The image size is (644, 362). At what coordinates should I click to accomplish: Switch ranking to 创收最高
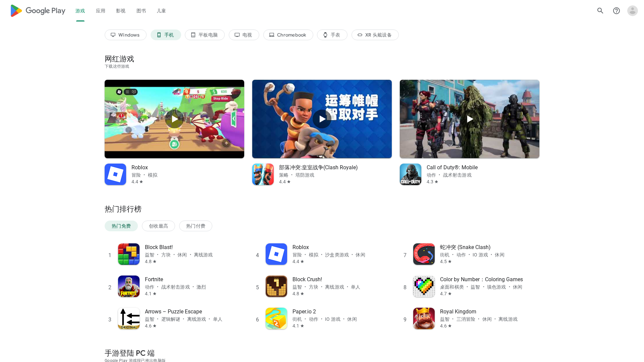tap(158, 226)
